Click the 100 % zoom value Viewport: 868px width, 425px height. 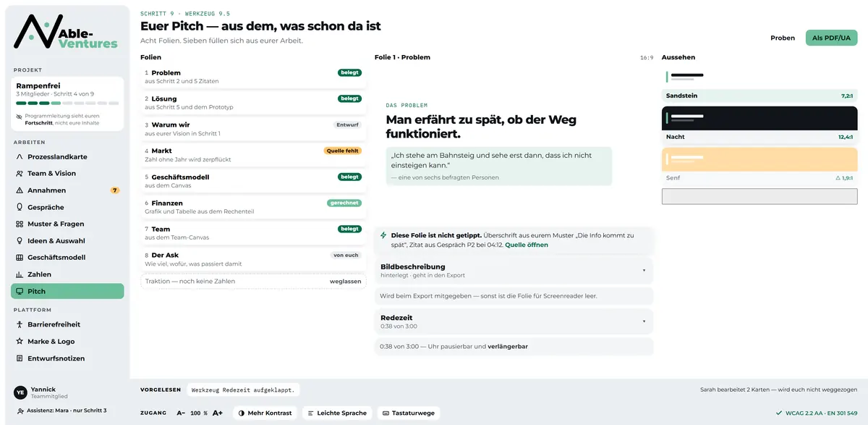coord(199,413)
